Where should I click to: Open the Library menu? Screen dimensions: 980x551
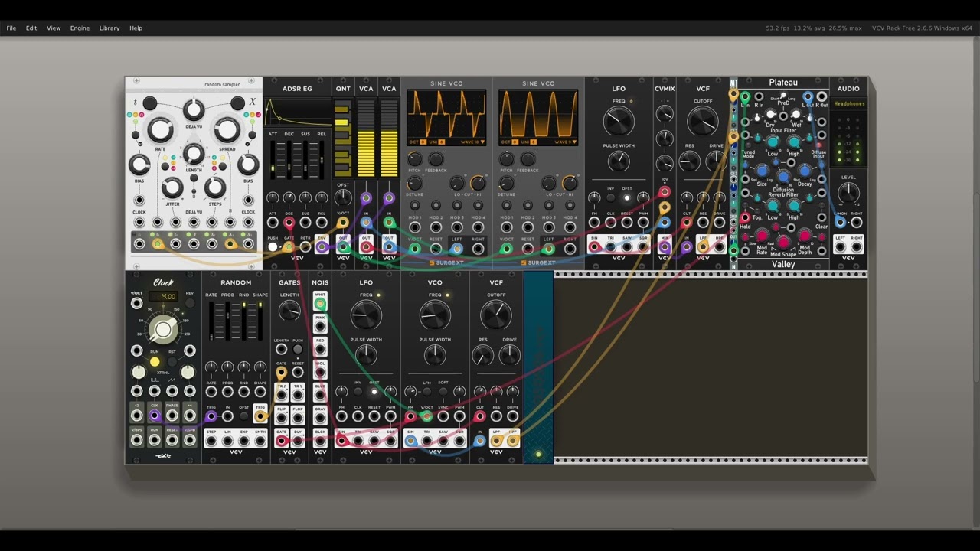[x=109, y=28]
